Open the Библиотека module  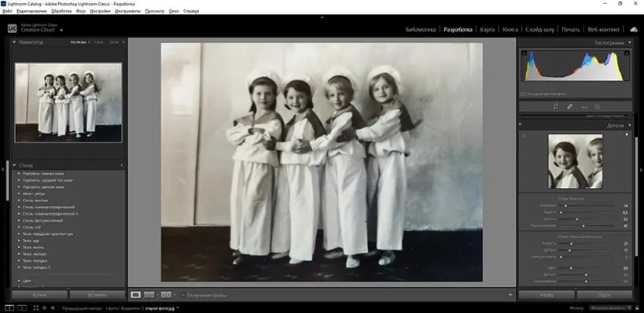coord(421,30)
